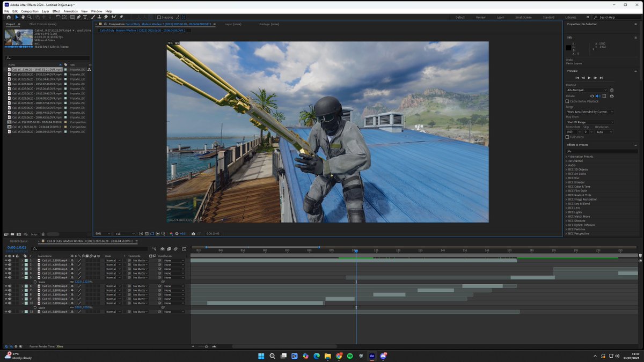
Task: Click the Home icon in the toolbar
Action: point(9,17)
